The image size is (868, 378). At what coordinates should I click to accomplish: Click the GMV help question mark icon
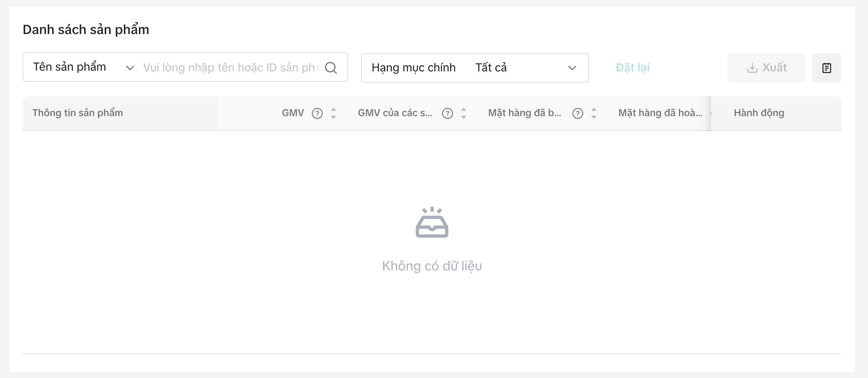[317, 113]
